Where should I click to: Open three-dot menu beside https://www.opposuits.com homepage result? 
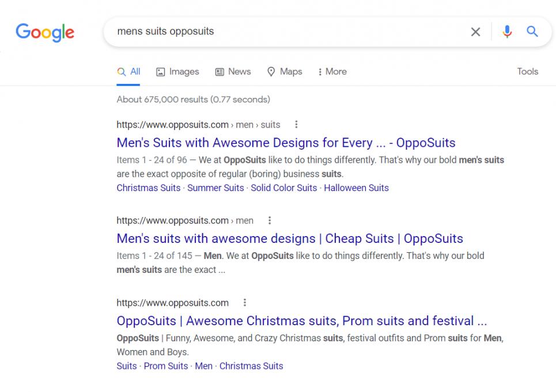[x=245, y=302]
